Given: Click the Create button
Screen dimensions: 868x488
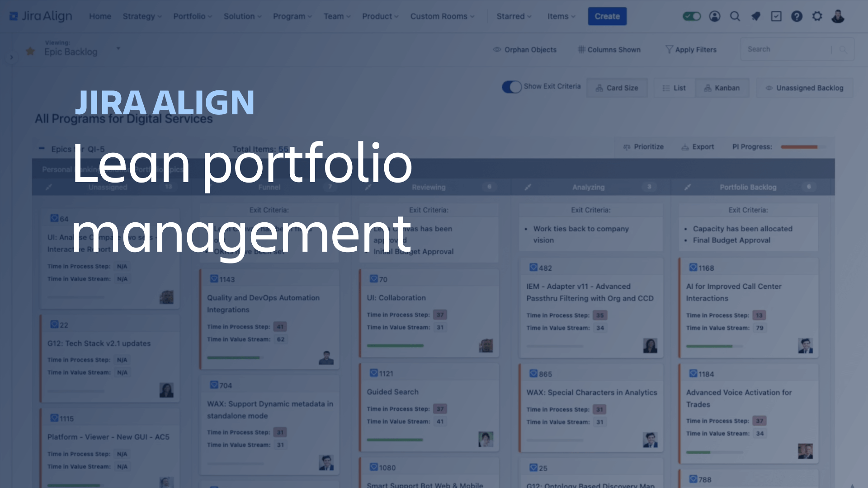Looking at the screenshot, I should pyautogui.click(x=606, y=16).
